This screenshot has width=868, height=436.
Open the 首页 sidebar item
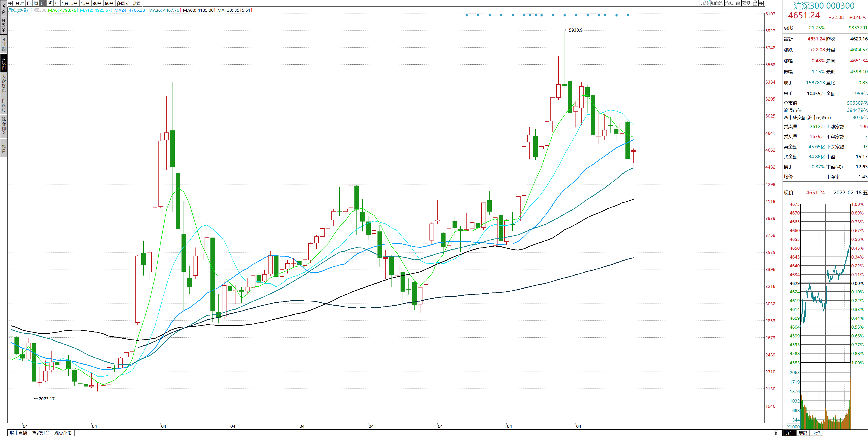[3, 9]
